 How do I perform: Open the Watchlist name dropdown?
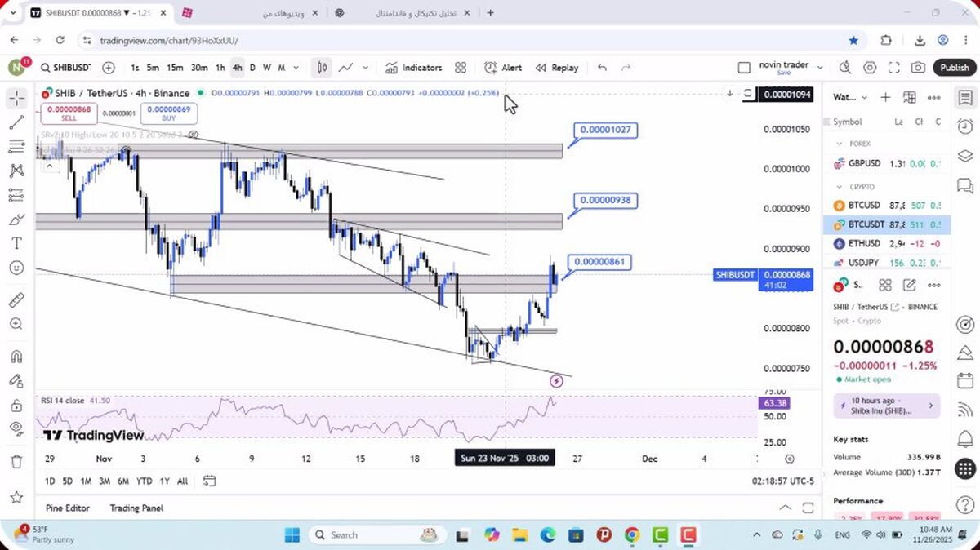click(849, 97)
